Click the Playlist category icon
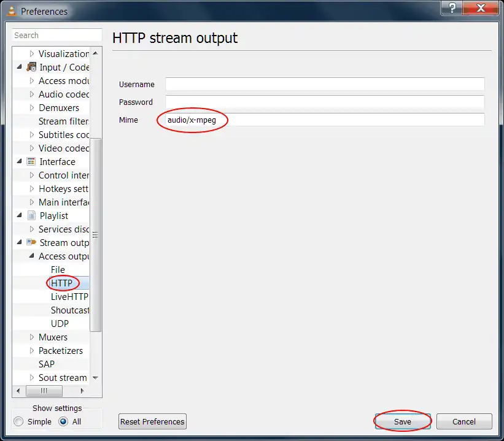 point(32,216)
